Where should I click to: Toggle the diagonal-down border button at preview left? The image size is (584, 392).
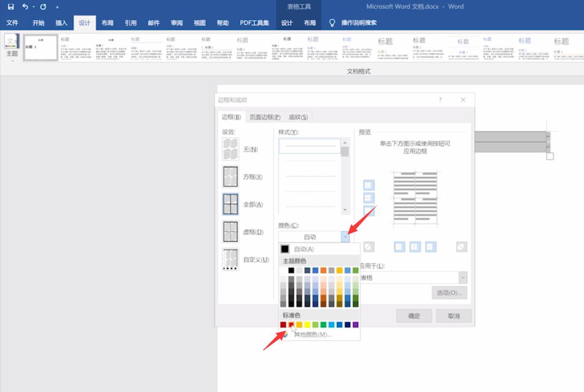(x=368, y=247)
